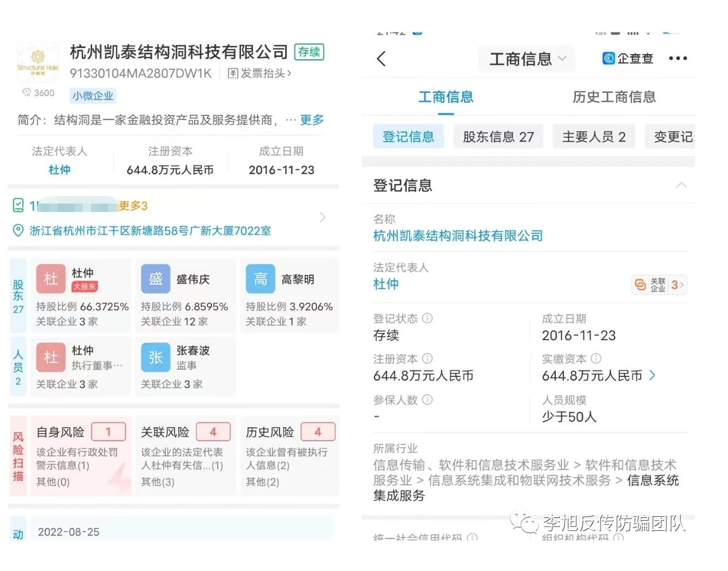Open 自身风险 risk card
Screen dimensions: 728x571
pyautogui.click(x=81, y=455)
